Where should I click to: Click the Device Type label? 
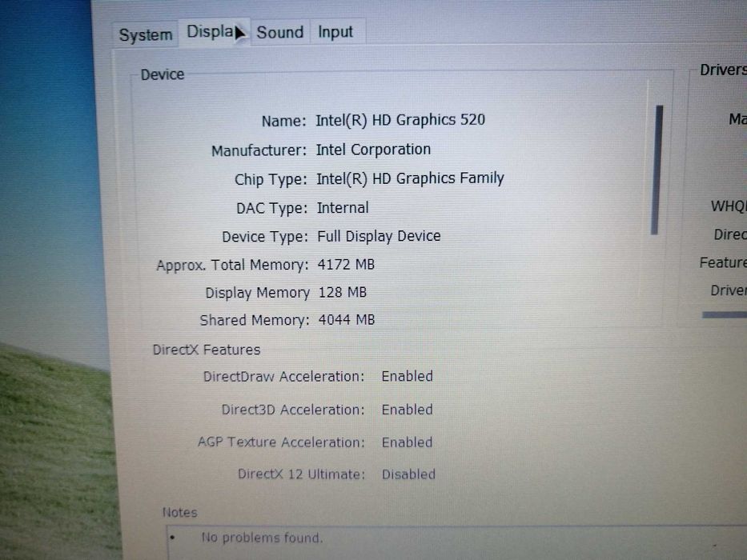pyautogui.click(x=265, y=237)
